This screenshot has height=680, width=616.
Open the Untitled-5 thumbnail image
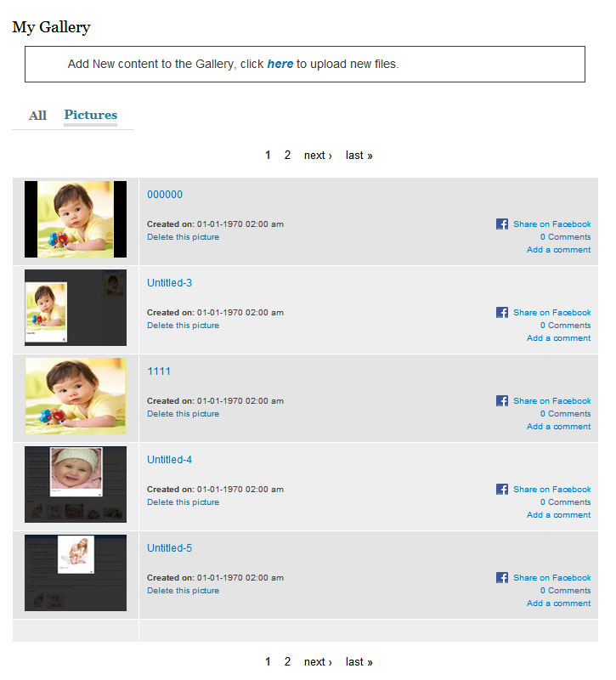point(76,573)
